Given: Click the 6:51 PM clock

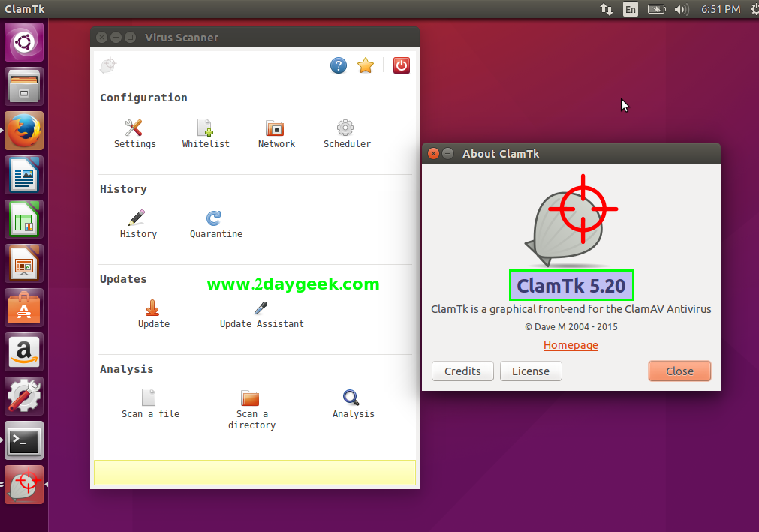Looking at the screenshot, I should [x=721, y=9].
